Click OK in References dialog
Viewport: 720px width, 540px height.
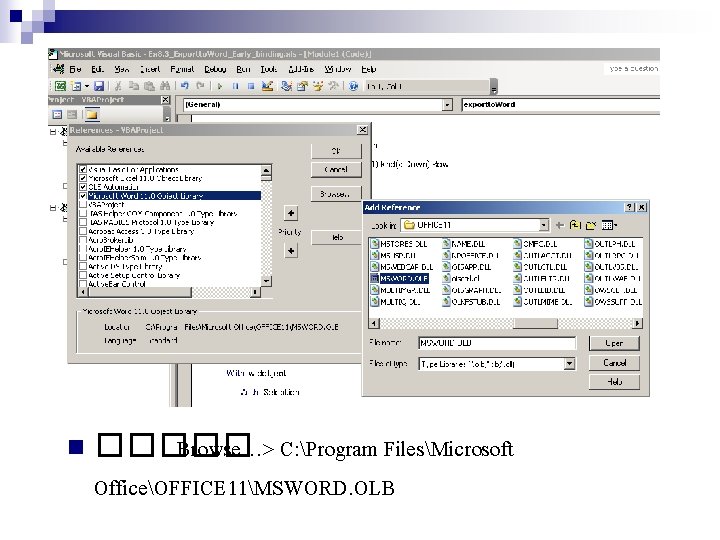336,151
